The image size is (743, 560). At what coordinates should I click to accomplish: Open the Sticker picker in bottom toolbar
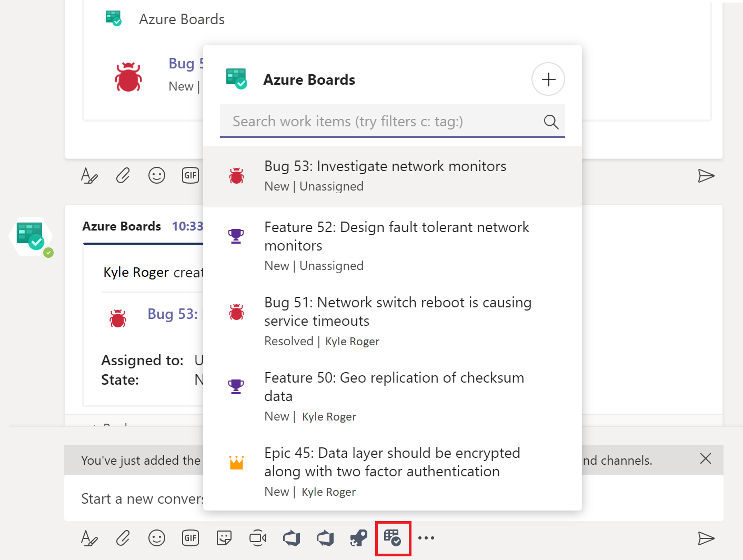(x=224, y=538)
